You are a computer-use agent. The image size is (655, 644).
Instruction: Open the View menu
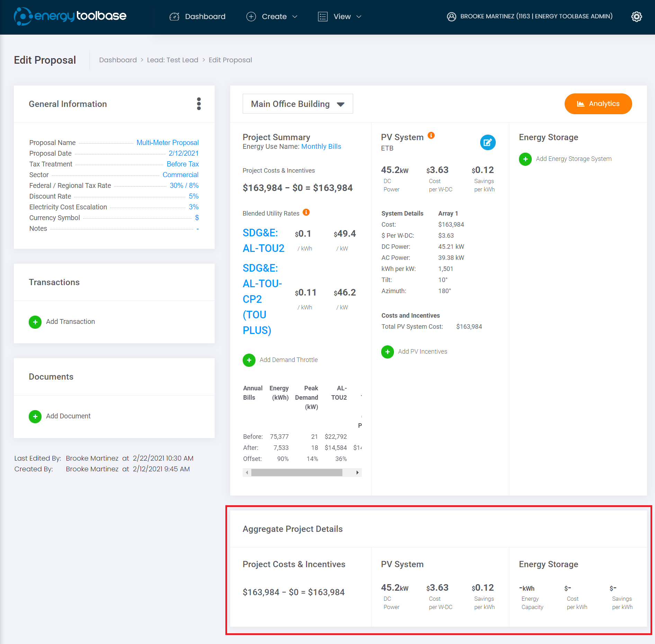[340, 17]
